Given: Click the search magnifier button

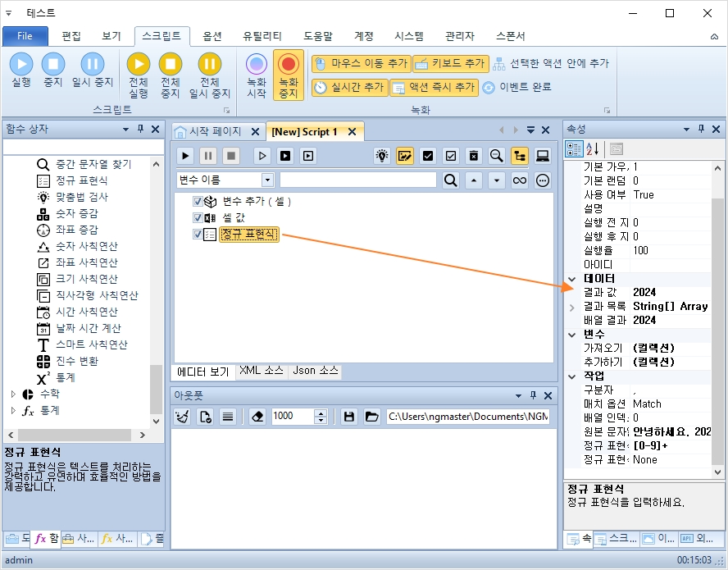Looking at the screenshot, I should (450, 180).
